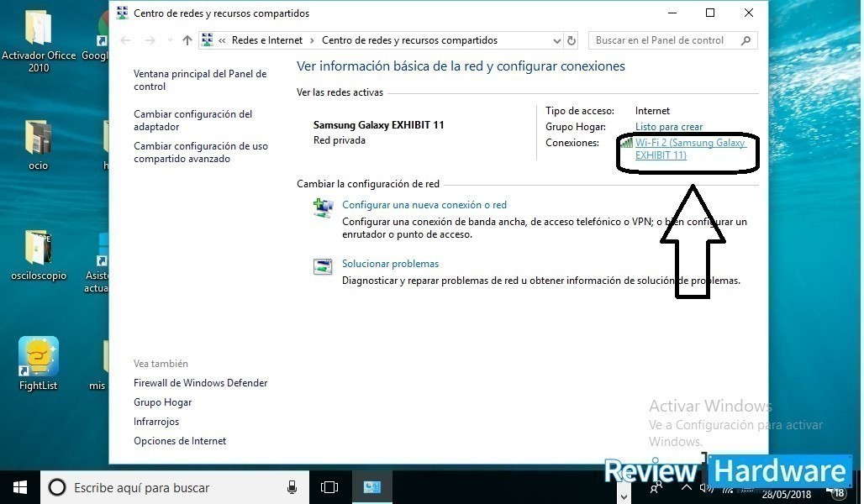864x504 pixels.
Task: Click the new connection setup icon
Action: [323, 208]
